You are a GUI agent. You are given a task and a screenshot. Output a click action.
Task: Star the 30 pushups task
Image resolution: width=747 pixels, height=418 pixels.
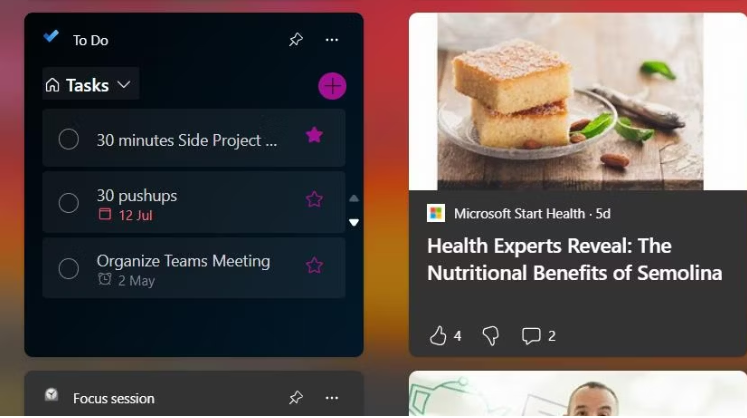point(314,199)
